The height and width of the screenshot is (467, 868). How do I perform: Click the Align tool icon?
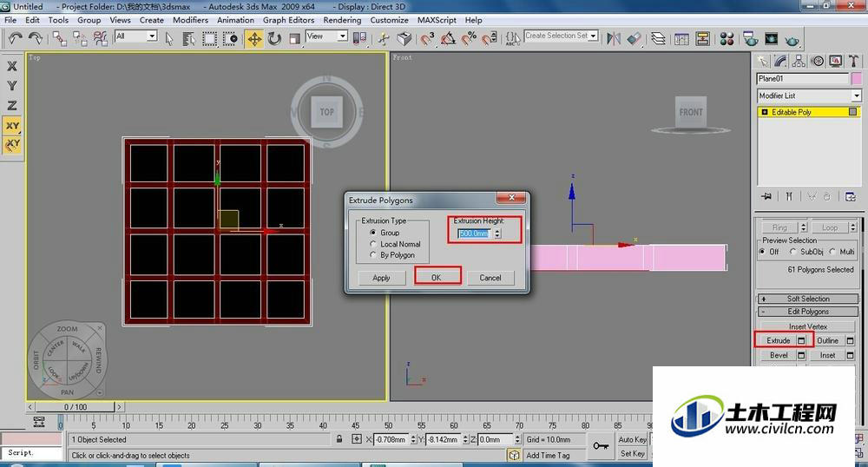coord(635,38)
